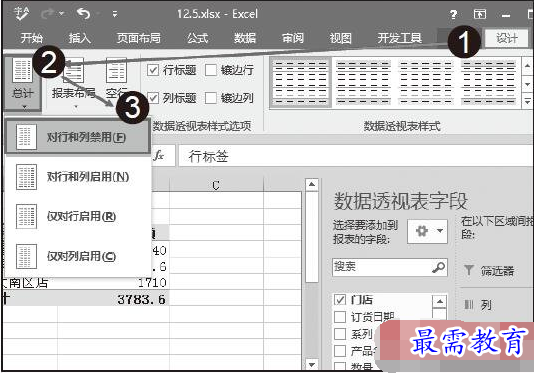Screen dimensions: 534x373
Task: Open Customize Quick Access Toolbar dropdown
Action: click(115, 14)
